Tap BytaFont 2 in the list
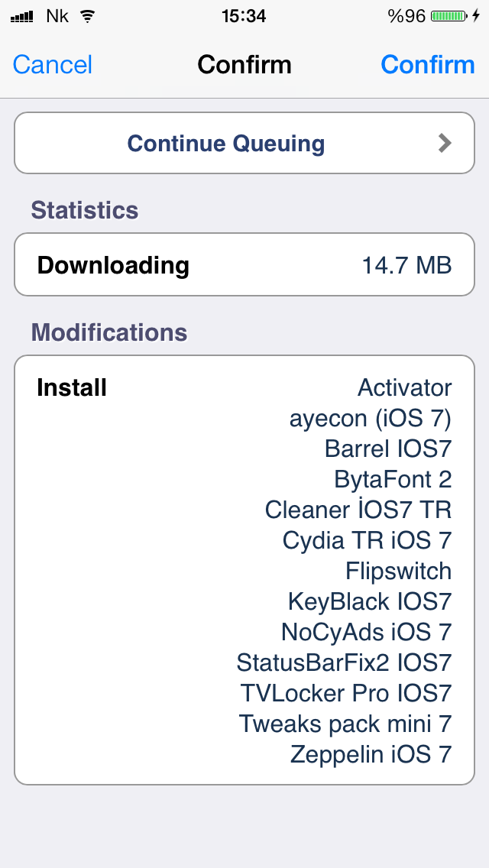Viewport: 489px width, 868px height. pos(393,479)
